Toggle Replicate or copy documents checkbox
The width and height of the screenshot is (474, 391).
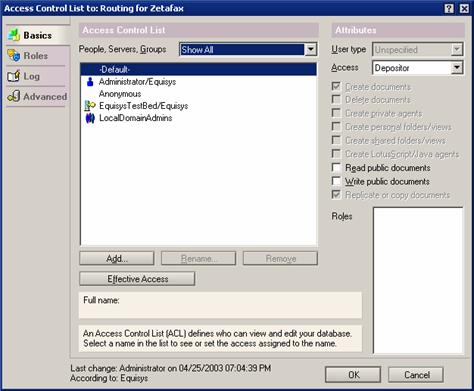336,194
